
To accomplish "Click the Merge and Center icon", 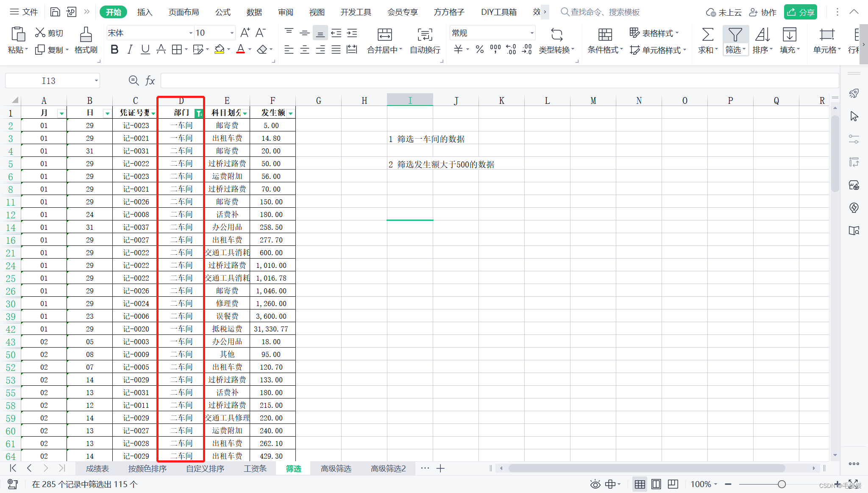I will coord(384,35).
